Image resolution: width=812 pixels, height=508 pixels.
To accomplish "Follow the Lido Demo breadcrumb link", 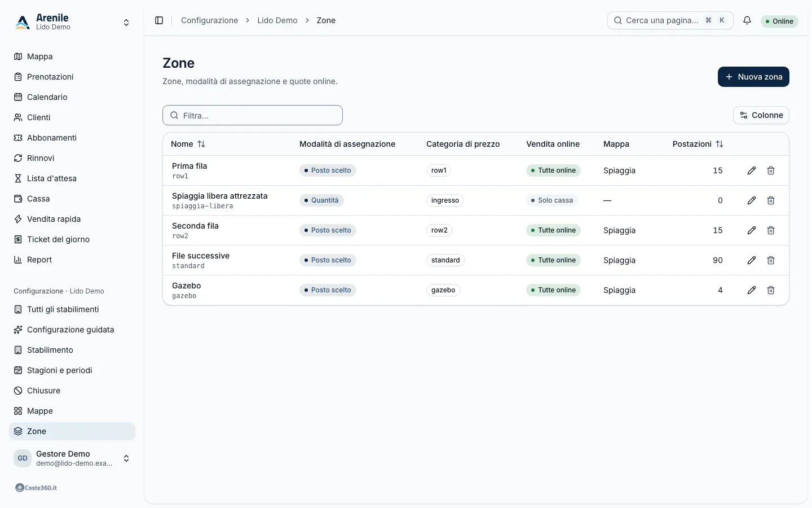I will [x=277, y=20].
